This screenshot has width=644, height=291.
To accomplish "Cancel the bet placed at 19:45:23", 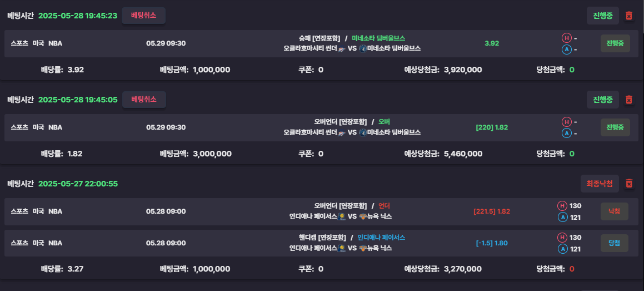I will point(144,16).
